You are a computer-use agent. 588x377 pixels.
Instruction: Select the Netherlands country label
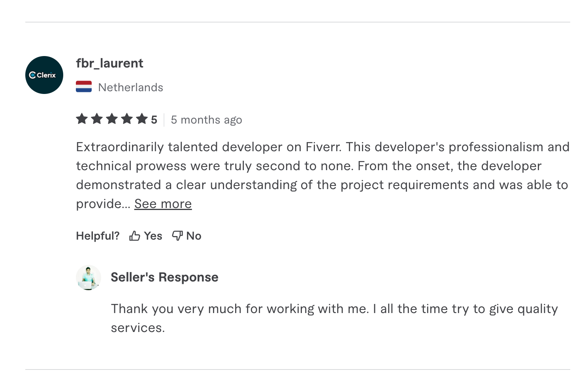[x=130, y=87]
